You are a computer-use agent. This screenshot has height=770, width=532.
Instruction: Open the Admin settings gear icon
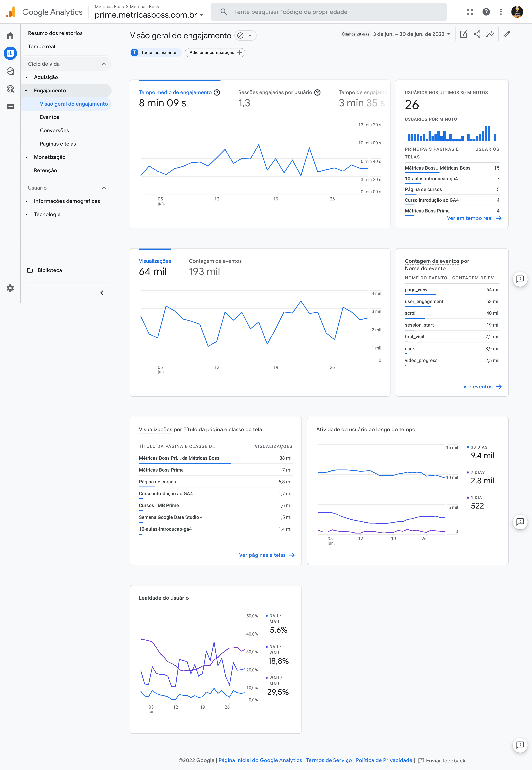point(10,288)
